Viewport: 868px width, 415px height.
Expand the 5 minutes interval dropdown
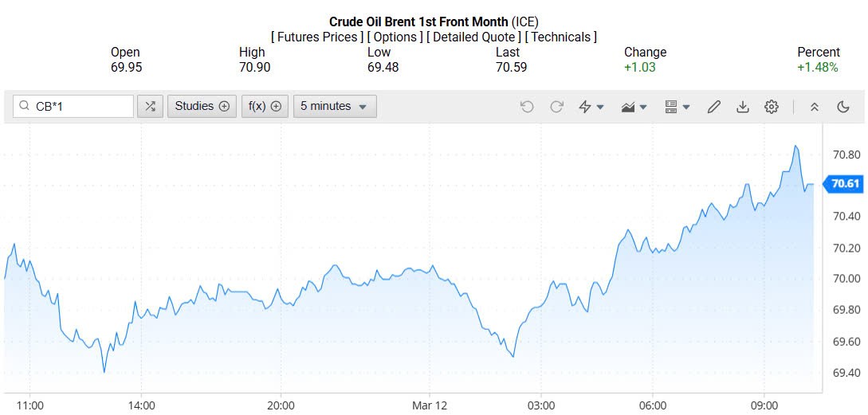[x=334, y=106]
